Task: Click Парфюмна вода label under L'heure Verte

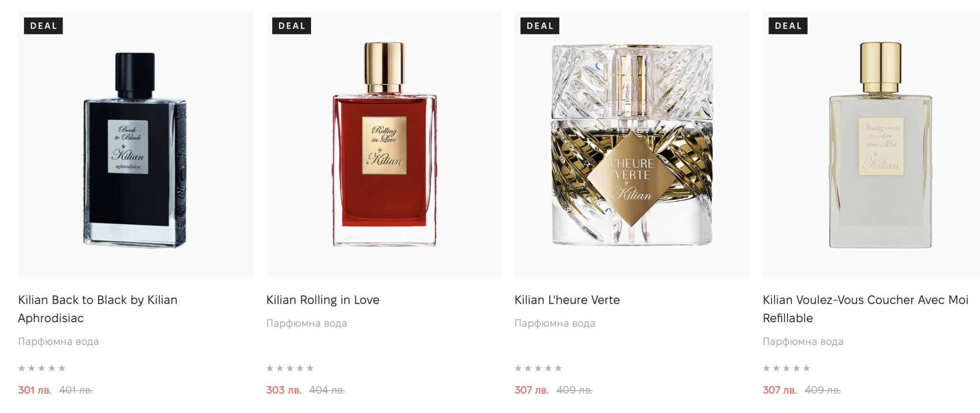Action: pyautogui.click(x=555, y=323)
